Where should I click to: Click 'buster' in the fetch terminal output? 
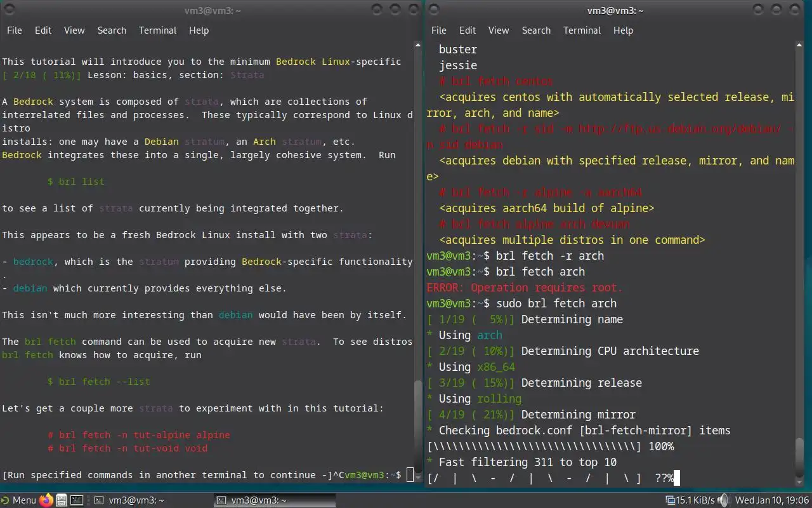(x=458, y=50)
